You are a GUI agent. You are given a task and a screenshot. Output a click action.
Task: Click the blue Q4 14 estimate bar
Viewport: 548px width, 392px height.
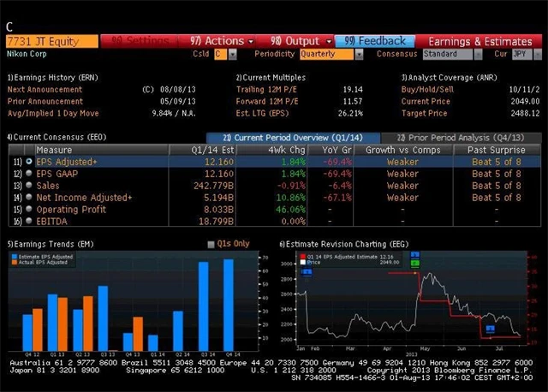tap(229, 305)
